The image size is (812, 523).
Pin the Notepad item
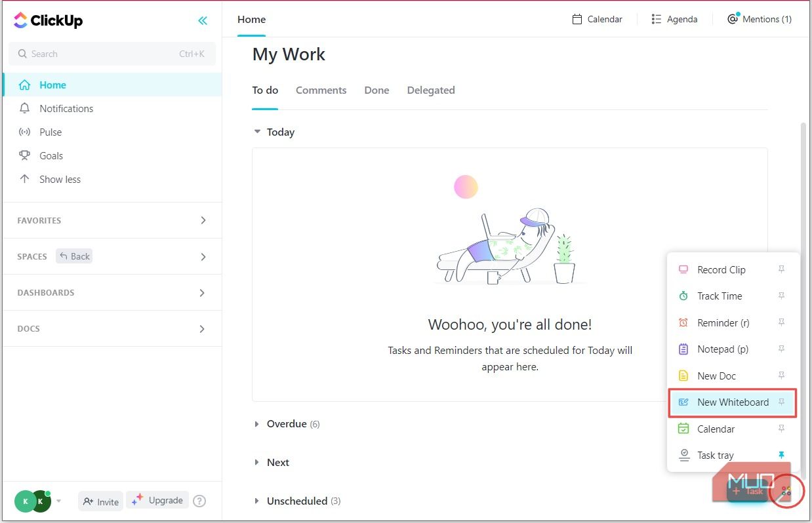coord(781,349)
